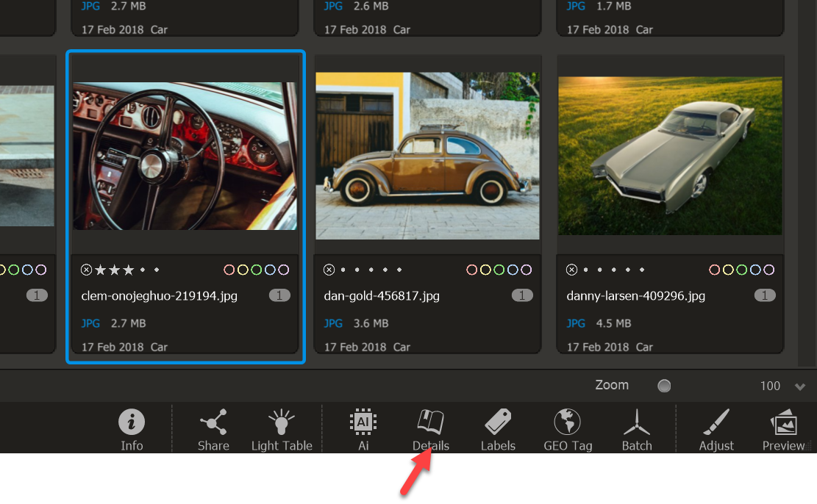Expand the zoom level dropdown arrow
The height and width of the screenshot is (504, 817).
pos(800,386)
